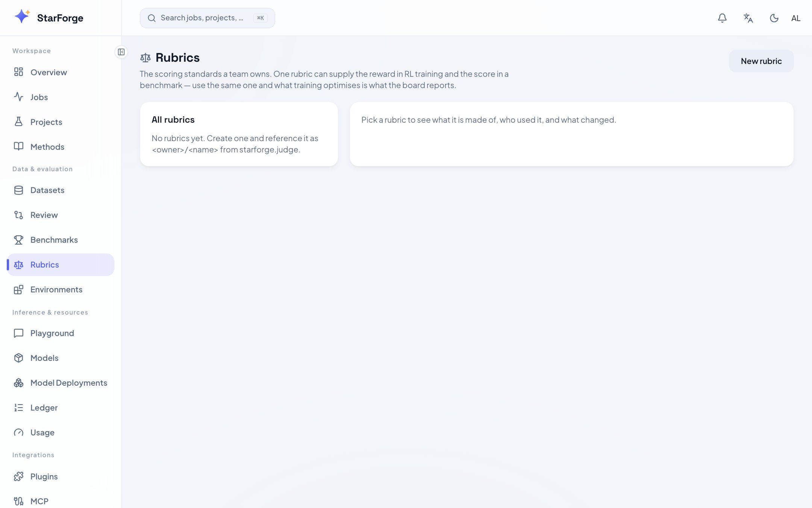
Task: Open Datasets in the sidebar
Action: pos(61,190)
